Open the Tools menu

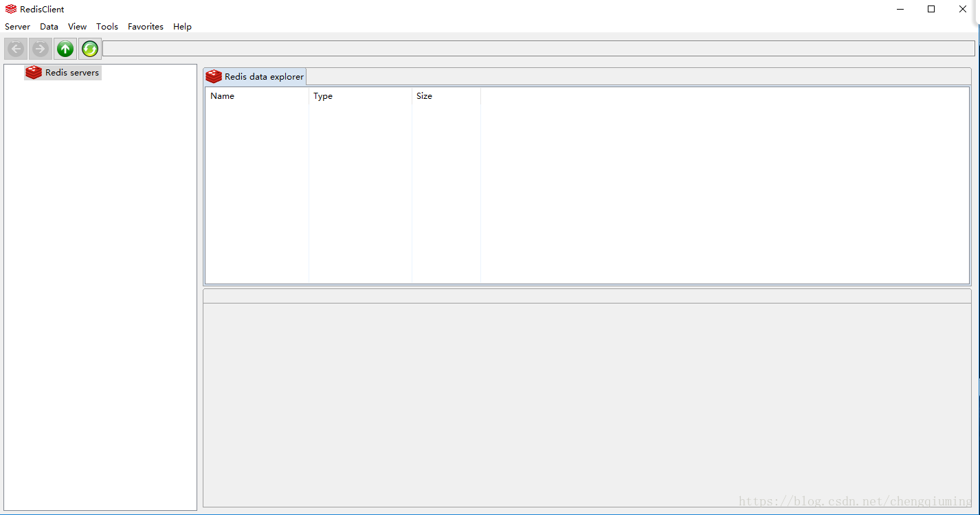click(x=107, y=26)
